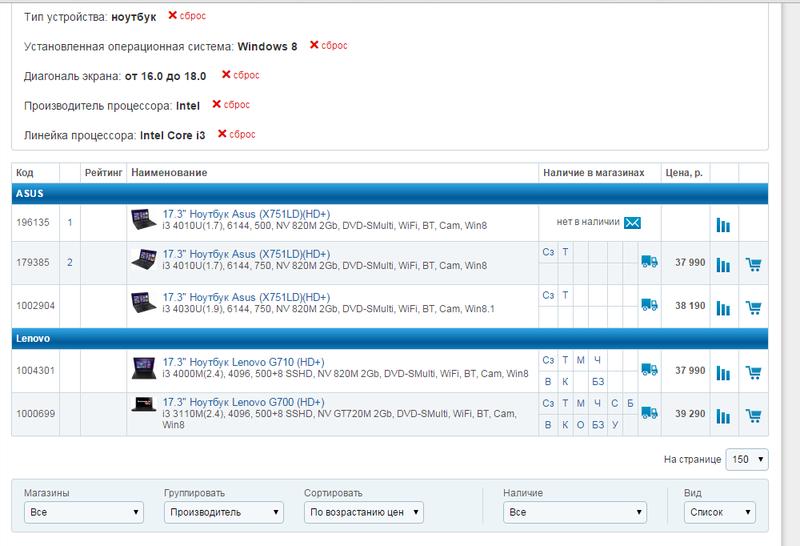Open compare chart icon for Lenovo G700
Screen dimensions: 800x546
(723, 416)
